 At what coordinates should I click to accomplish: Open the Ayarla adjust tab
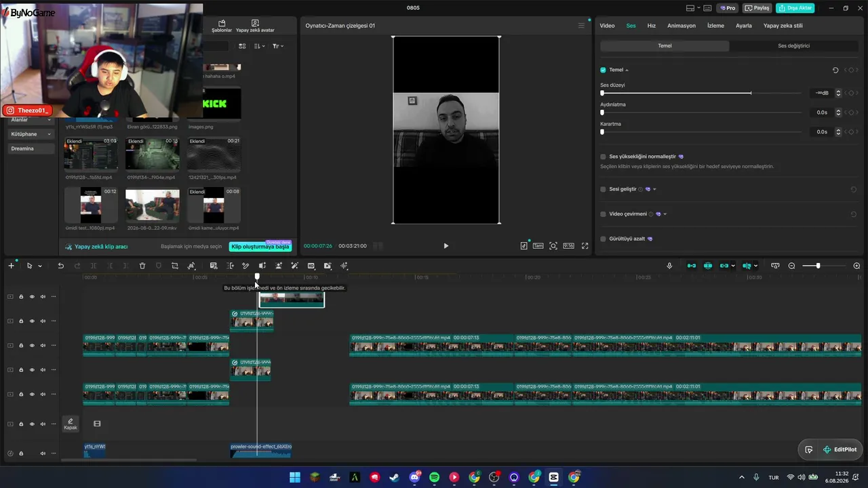pos(744,26)
